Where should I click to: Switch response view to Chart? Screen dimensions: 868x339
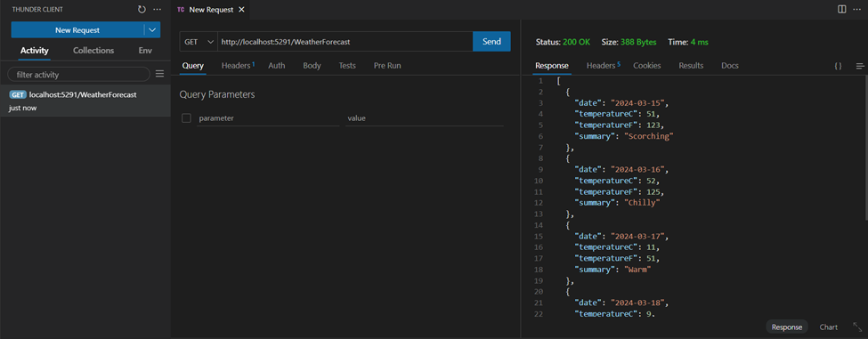coord(828,327)
